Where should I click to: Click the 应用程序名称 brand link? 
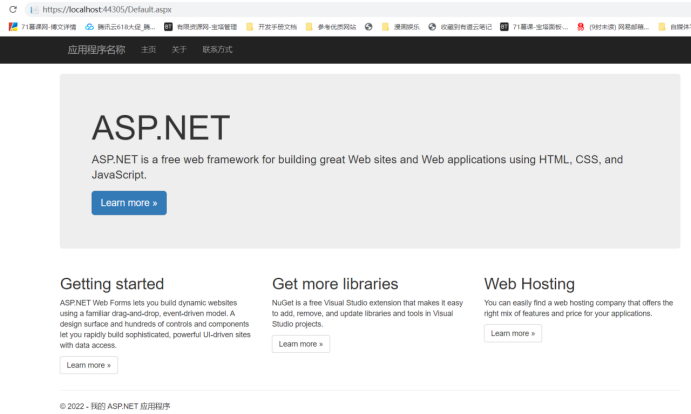click(x=96, y=50)
